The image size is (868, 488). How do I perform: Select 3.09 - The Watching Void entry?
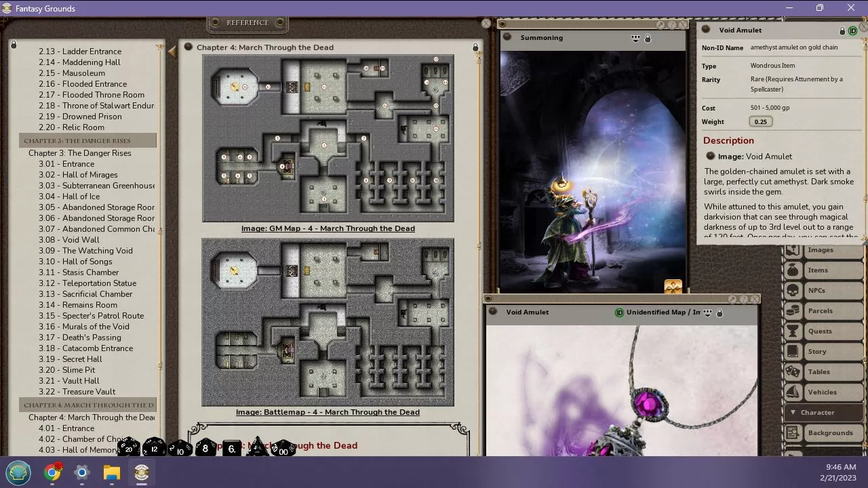[85, 250]
